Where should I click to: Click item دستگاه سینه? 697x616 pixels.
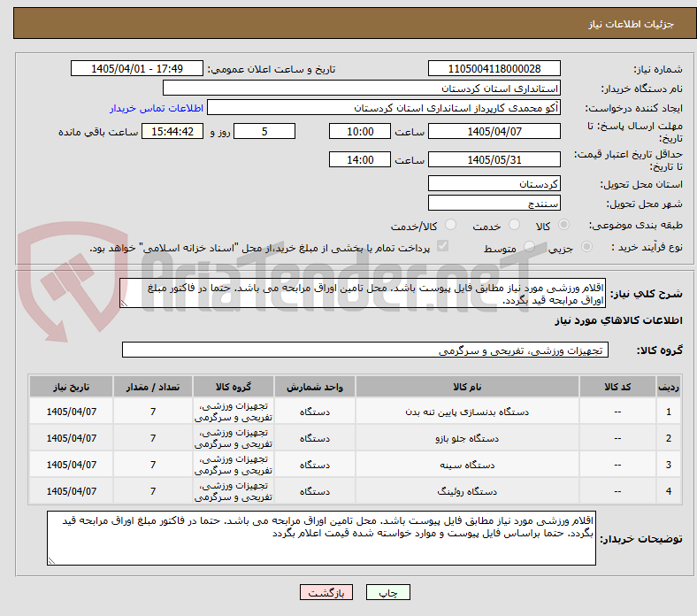tap(467, 465)
